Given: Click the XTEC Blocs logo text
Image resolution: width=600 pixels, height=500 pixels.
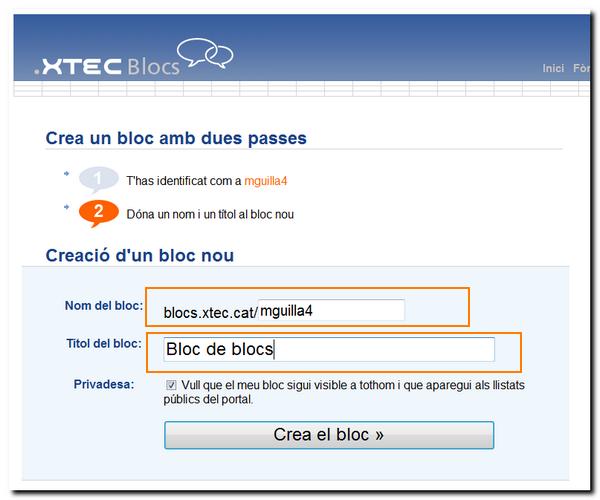Looking at the screenshot, I should tap(107, 67).
